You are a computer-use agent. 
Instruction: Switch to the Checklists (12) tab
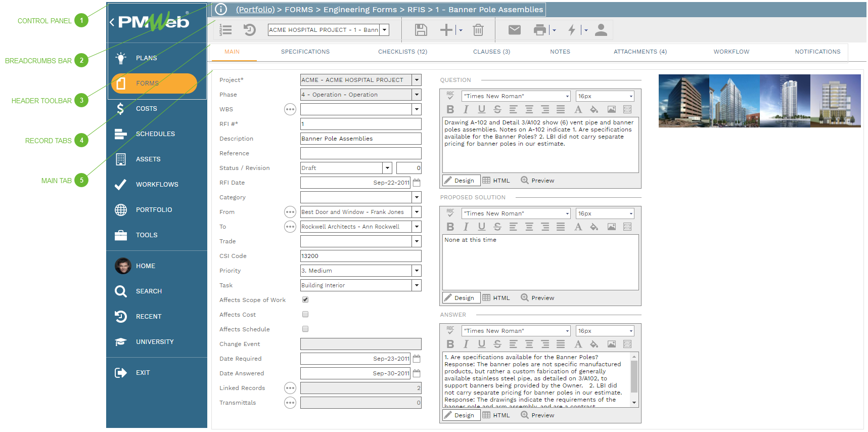coord(402,52)
